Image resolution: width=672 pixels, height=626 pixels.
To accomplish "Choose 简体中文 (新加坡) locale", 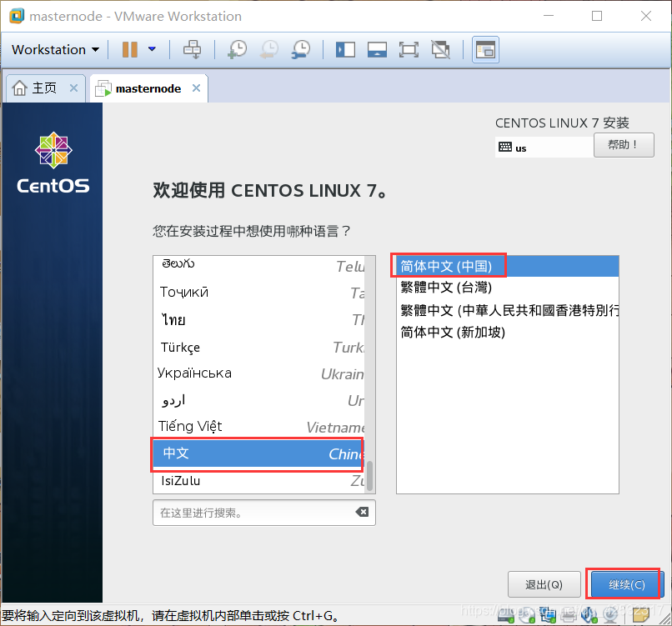I will click(508, 332).
